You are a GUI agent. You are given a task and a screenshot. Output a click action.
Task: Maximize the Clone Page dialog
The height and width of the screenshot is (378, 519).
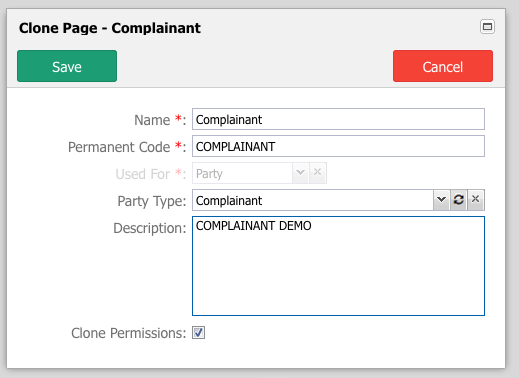point(487,27)
